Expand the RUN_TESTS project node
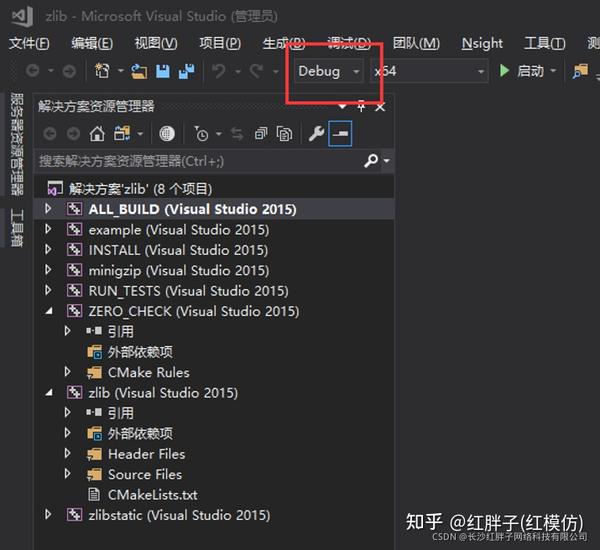The width and height of the screenshot is (600, 550). (x=48, y=290)
